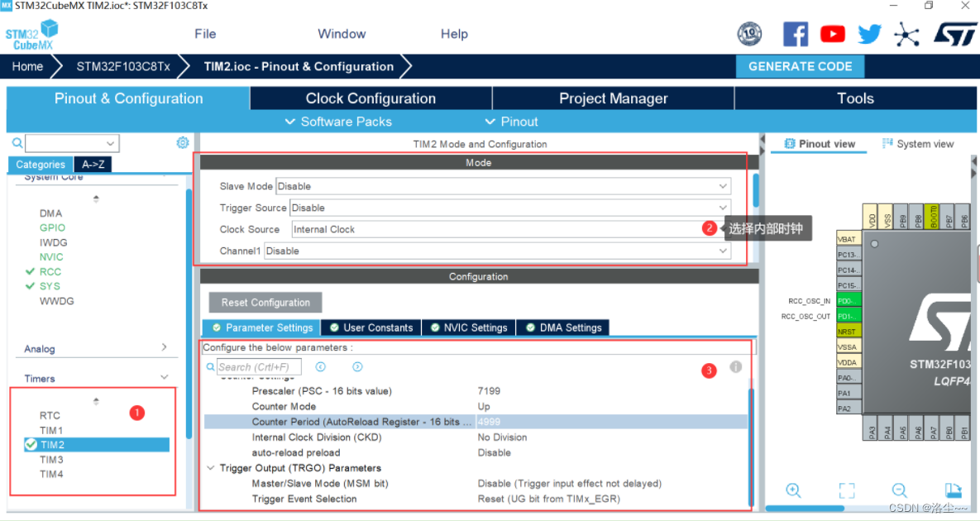Open the Channel1 dropdown
The width and height of the screenshot is (980, 521).
(498, 251)
